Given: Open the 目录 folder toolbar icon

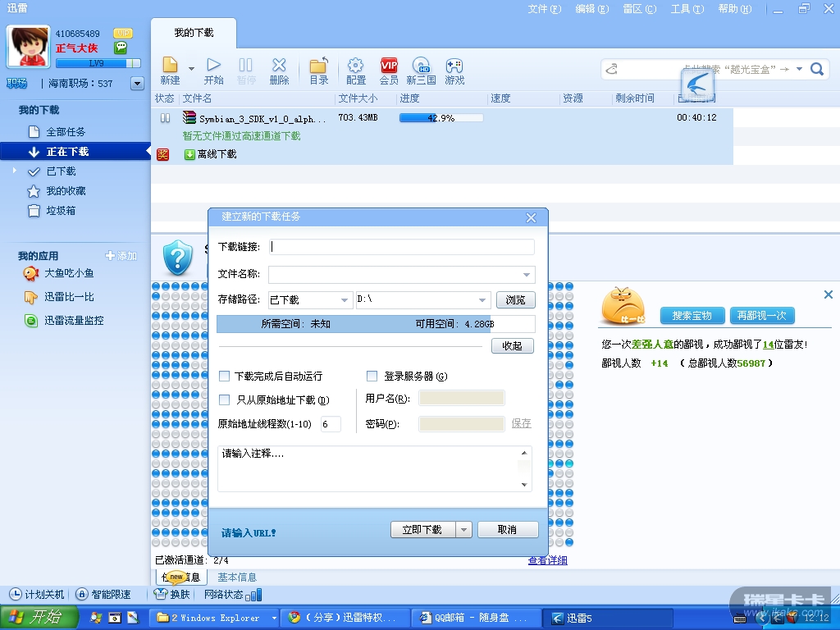Looking at the screenshot, I should click(x=319, y=71).
